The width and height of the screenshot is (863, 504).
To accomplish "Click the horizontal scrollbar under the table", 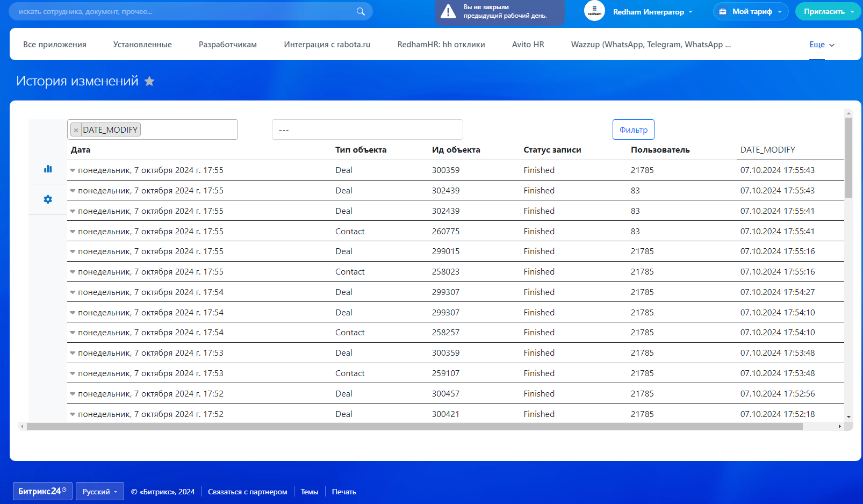I will 414,427.
